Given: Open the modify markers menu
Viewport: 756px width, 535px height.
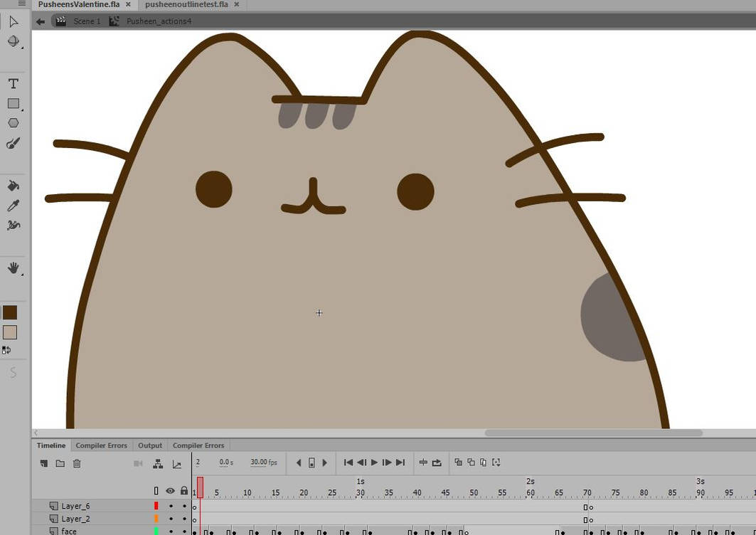Looking at the screenshot, I should click(496, 462).
